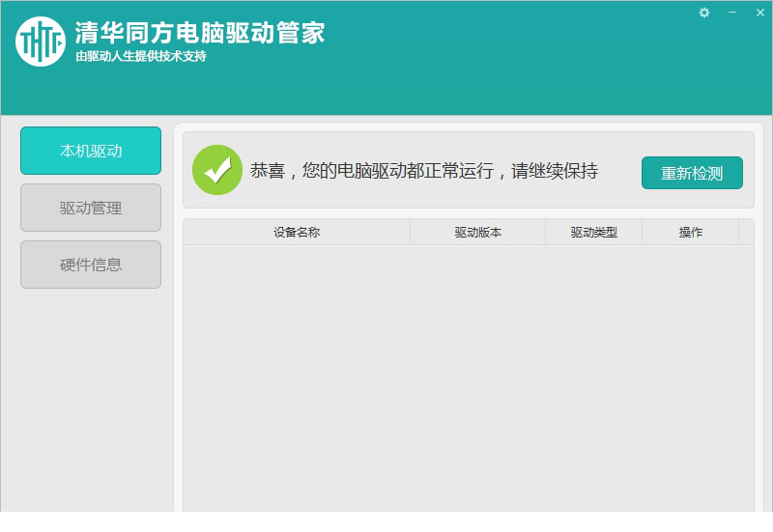This screenshot has width=773, height=532.
Task: Click the 恭喜，您的电脑驱动都正常运行 message
Action: click(424, 171)
